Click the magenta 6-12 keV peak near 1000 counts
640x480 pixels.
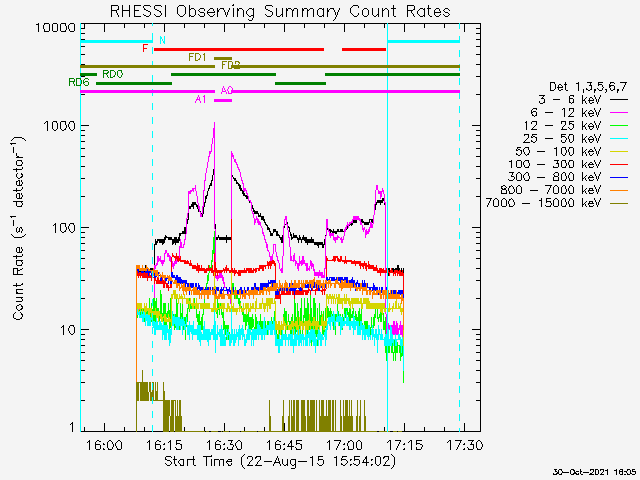pyautogui.click(x=214, y=124)
